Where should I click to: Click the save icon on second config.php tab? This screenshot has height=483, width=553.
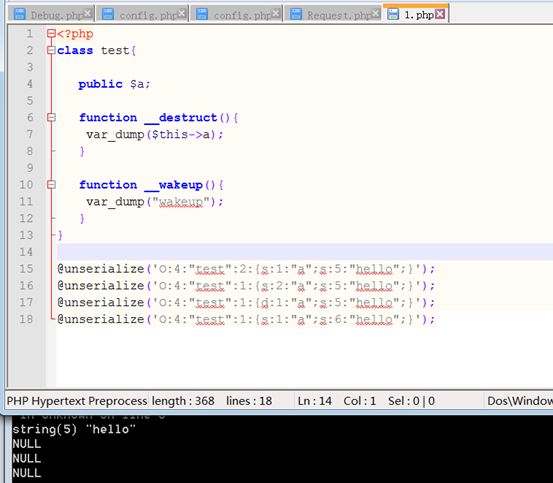pyautogui.click(x=202, y=14)
